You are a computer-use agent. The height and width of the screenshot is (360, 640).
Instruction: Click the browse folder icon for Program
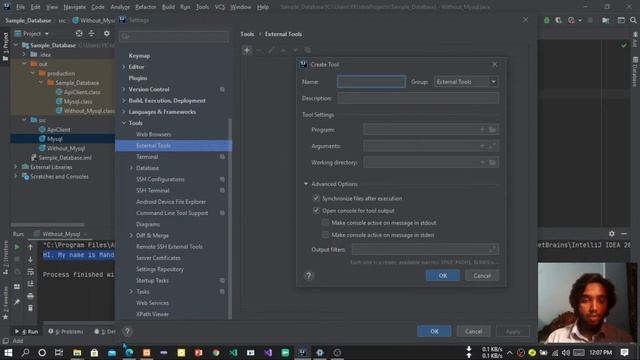(x=492, y=130)
